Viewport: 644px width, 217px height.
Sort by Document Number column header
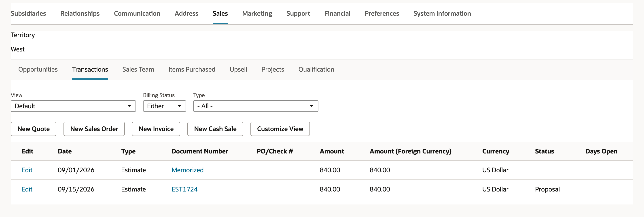200,151
